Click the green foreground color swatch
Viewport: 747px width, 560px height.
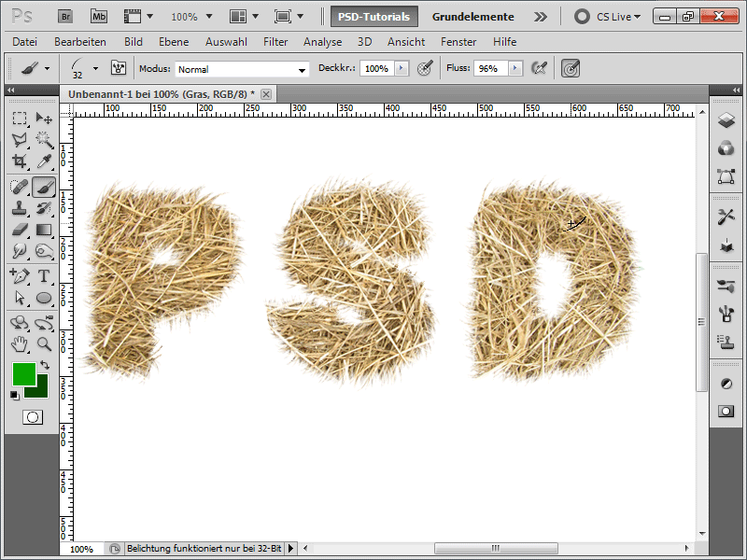click(x=24, y=374)
